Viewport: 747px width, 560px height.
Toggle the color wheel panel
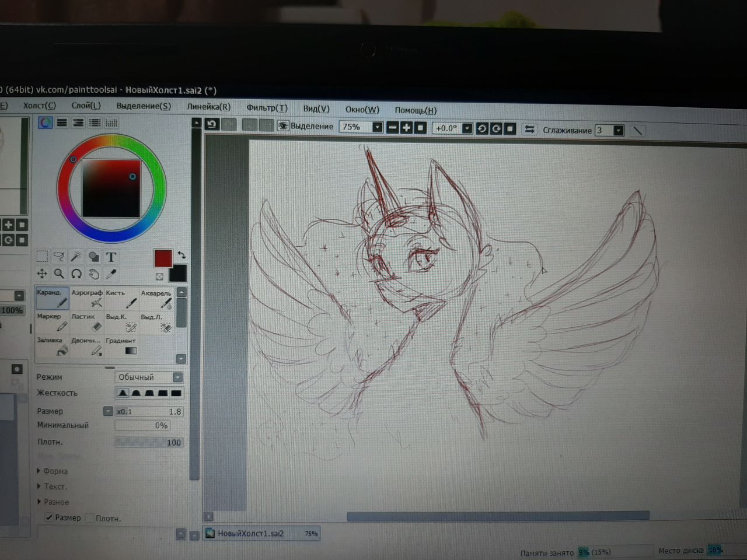click(46, 123)
